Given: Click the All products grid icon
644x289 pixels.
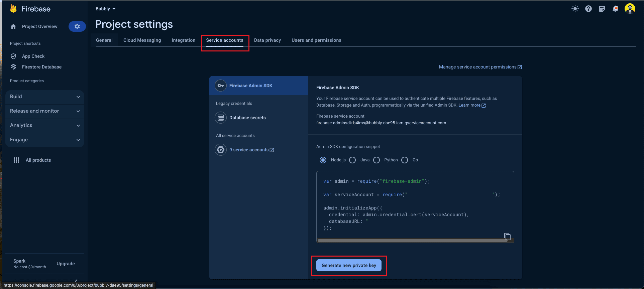Looking at the screenshot, I should coord(16,160).
